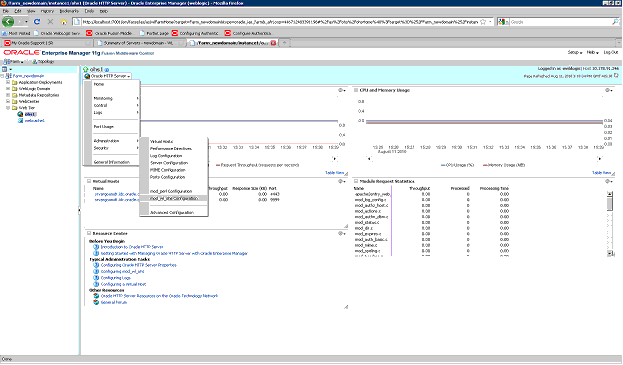Screen dimensions: 623x365
Task: Collapse the Farm_newdomain root node
Action: coord(2,76)
